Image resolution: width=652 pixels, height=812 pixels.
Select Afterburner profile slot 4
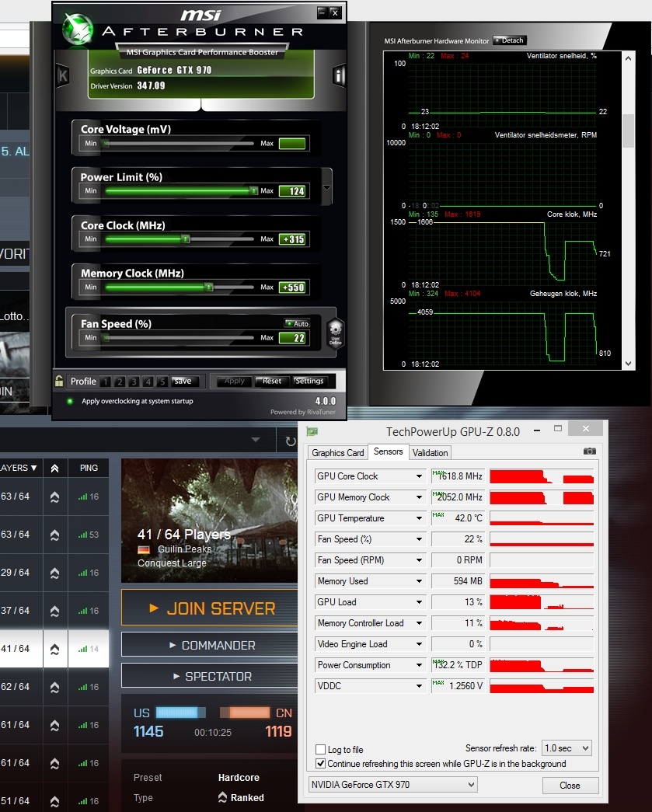[x=148, y=382]
